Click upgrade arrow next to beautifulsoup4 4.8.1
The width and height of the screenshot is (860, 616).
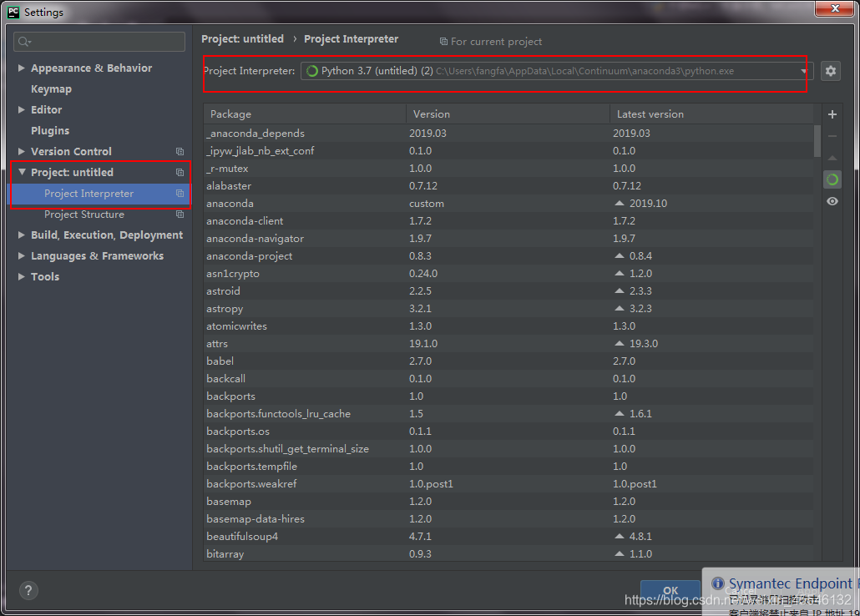point(620,536)
